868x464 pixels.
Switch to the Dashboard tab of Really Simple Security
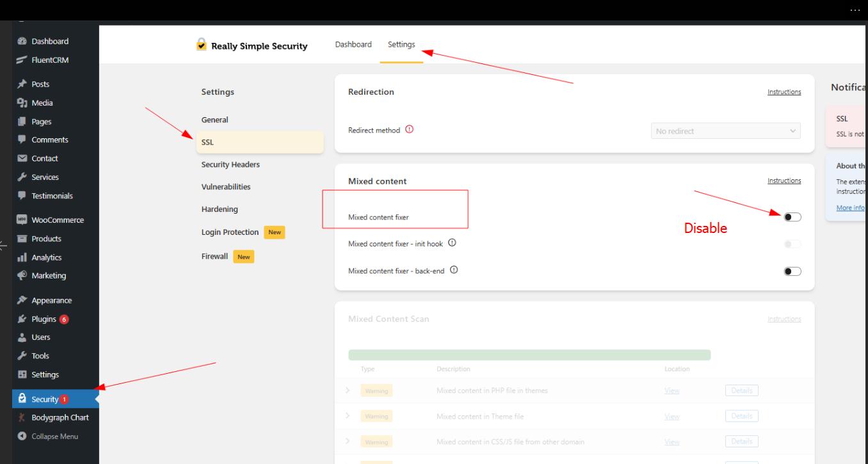(353, 45)
